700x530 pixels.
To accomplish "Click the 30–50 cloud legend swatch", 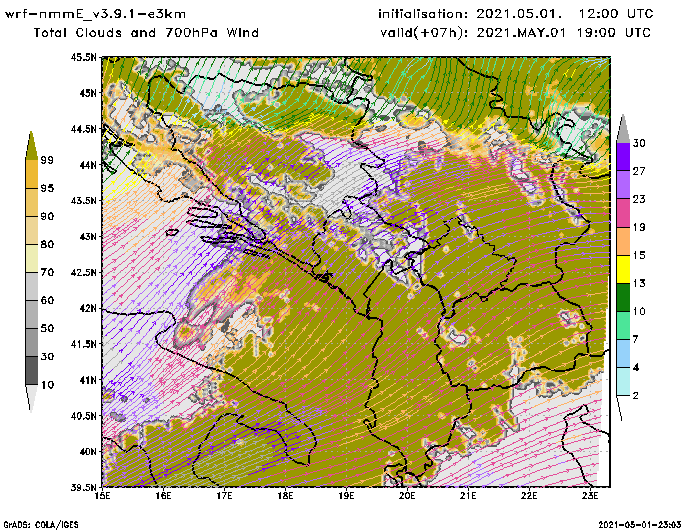I will 32,342.
